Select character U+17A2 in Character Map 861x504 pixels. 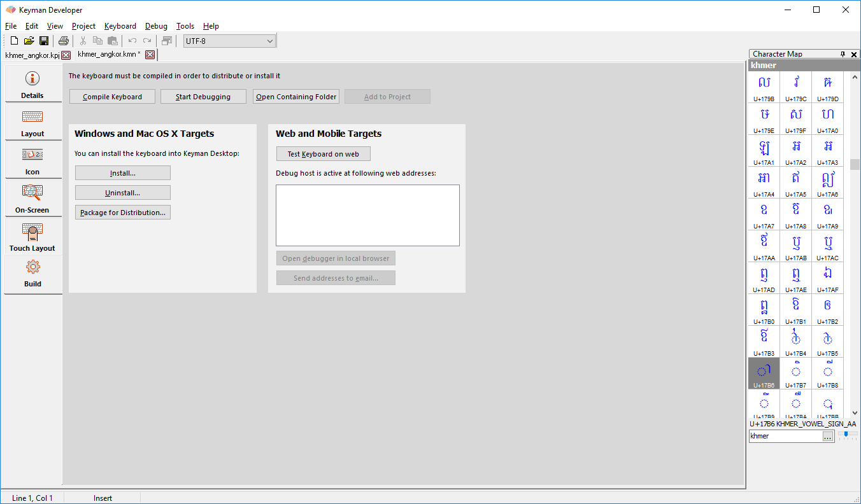795,151
